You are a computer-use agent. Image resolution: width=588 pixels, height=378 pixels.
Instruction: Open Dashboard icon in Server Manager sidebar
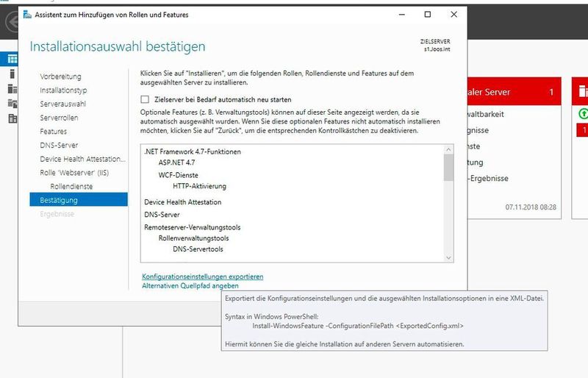(12, 59)
